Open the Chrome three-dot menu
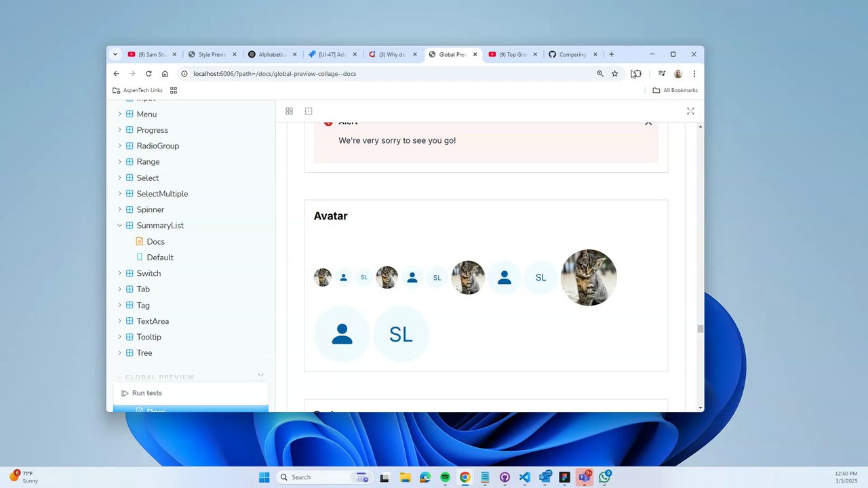This screenshot has height=488, width=868. [694, 74]
